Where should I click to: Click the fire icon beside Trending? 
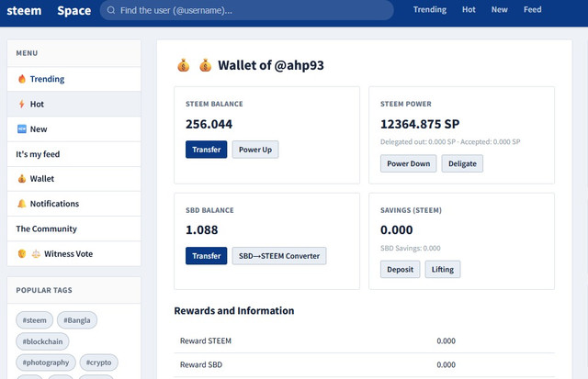tap(22, 79)
